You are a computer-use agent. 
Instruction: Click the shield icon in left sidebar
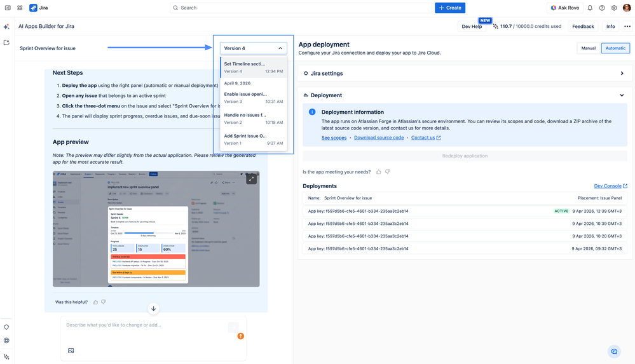pyautogui.click(x=6, y=327)
